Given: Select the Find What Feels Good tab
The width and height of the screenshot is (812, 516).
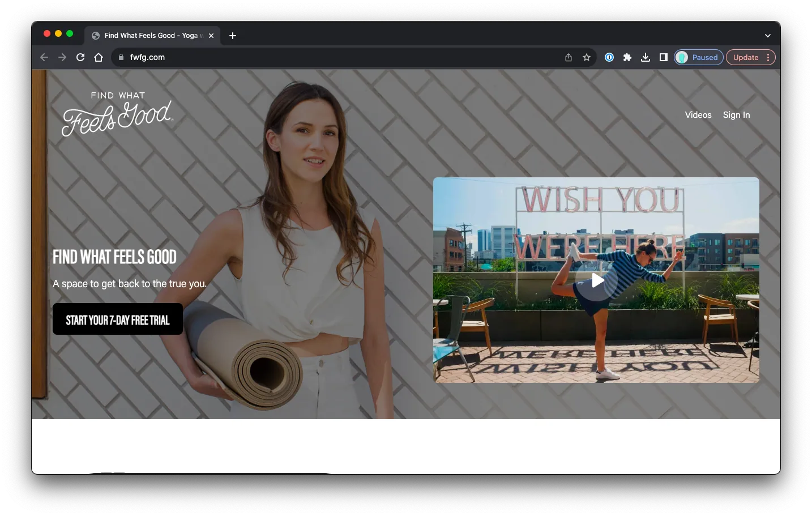Looking at the screenshot, I should click(153, 36).
